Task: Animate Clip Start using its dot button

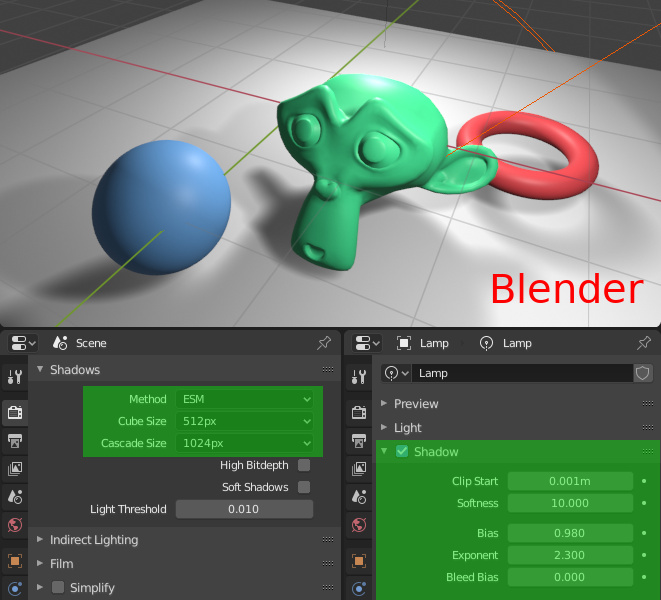Action: [644, 481]
